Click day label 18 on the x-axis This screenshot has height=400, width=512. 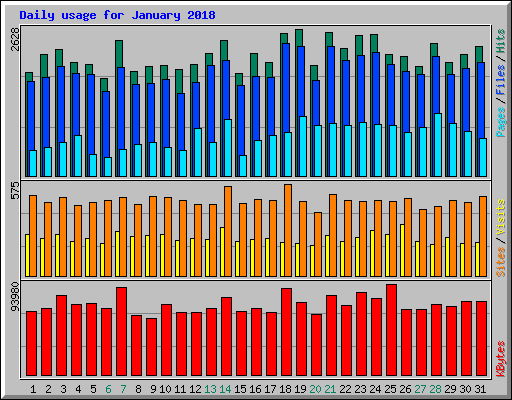click(285, 389)
